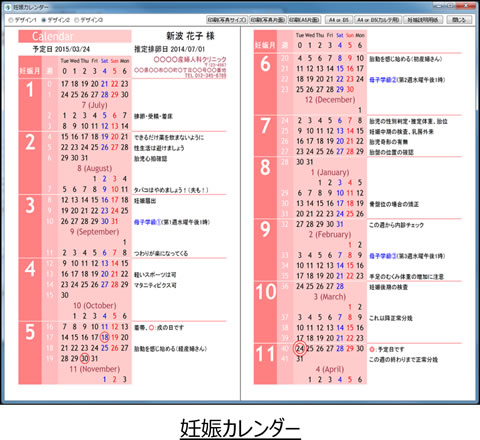
Task: Open the 妊娠説明用紙 button
Action: coord(423,20)
